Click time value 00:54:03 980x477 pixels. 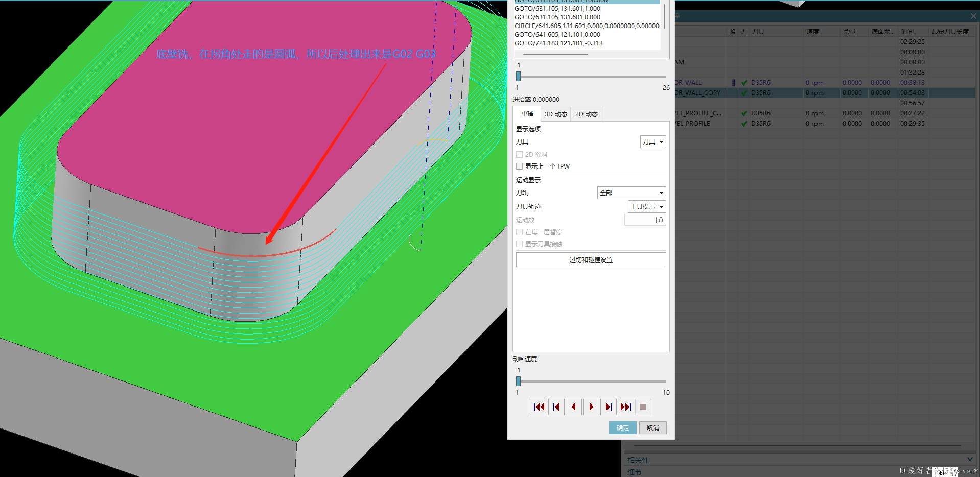[x=913, y=93]
